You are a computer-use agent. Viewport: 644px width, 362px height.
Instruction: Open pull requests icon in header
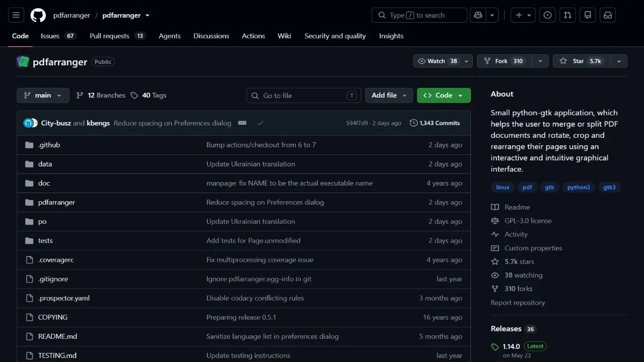pyautogui.click(x=568, y=15)
